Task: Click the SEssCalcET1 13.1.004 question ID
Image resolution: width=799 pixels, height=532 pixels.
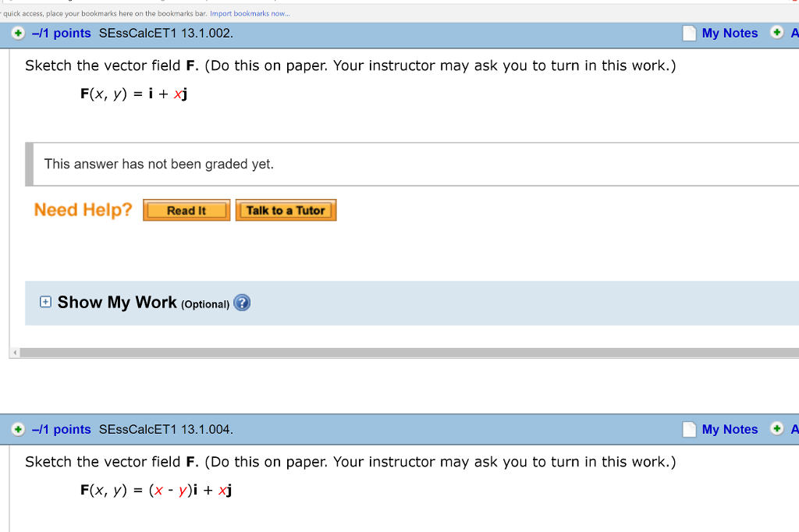Action: click(166, 430)
